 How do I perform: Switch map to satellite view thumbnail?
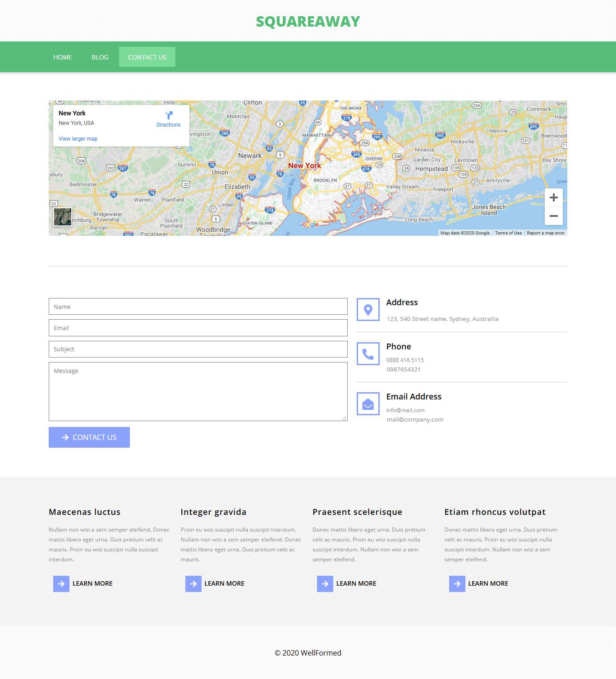coord(63,217)
